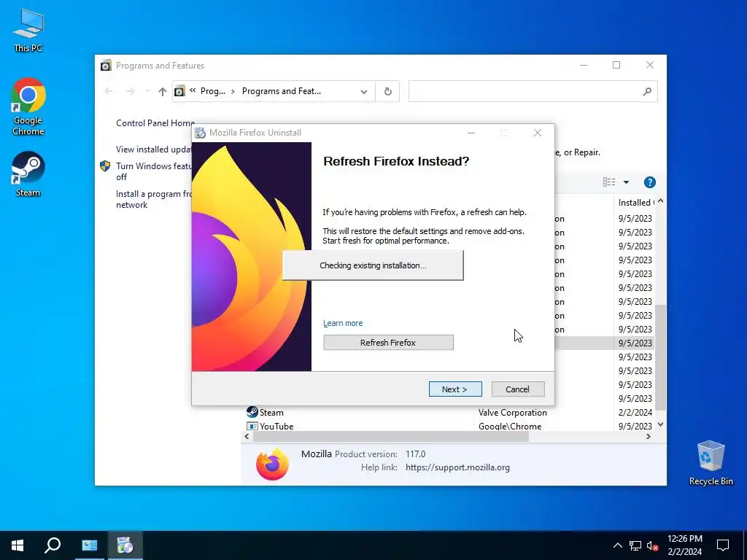
Task: Go up one level in Control Panel
Action: (x=163, y=91)
